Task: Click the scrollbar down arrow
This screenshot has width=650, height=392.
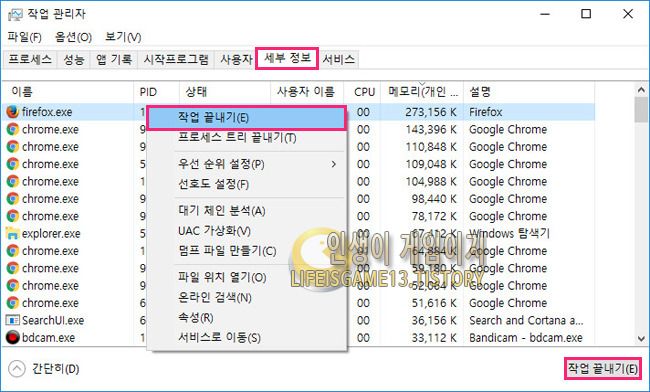Action: click(x=641, y=338)
